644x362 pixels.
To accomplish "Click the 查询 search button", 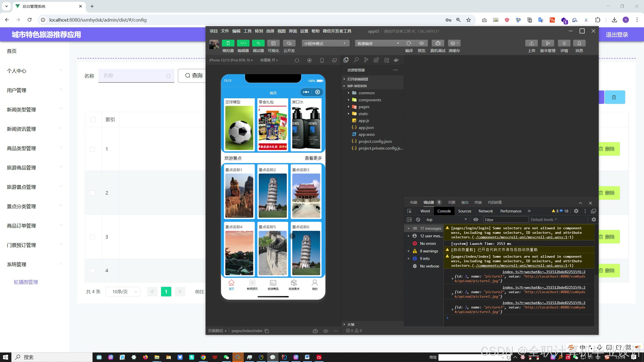I will [x=193, y=76].
